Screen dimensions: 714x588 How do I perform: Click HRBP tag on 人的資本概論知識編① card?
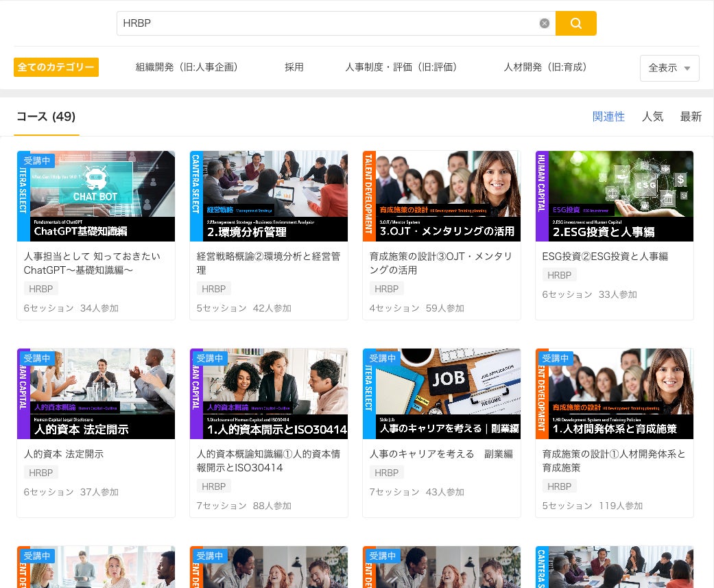pos(213,486)
